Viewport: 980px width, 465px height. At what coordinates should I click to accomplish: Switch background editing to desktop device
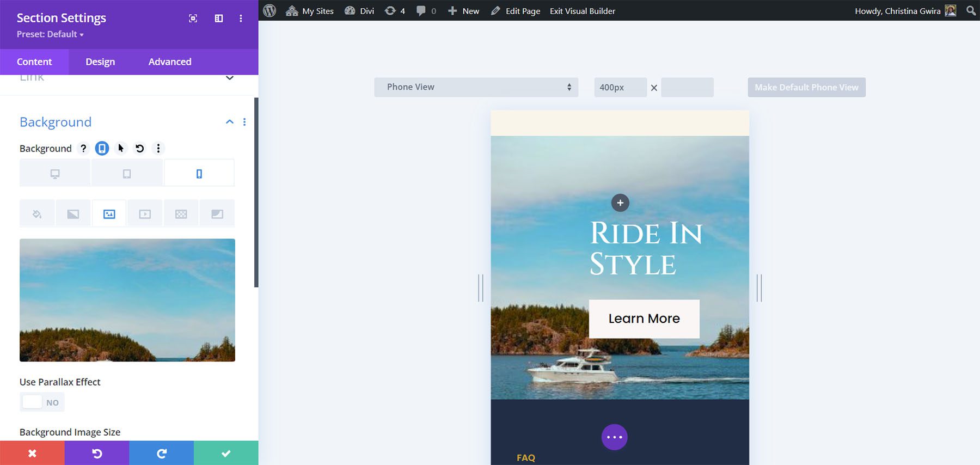(x=55, y=174)
